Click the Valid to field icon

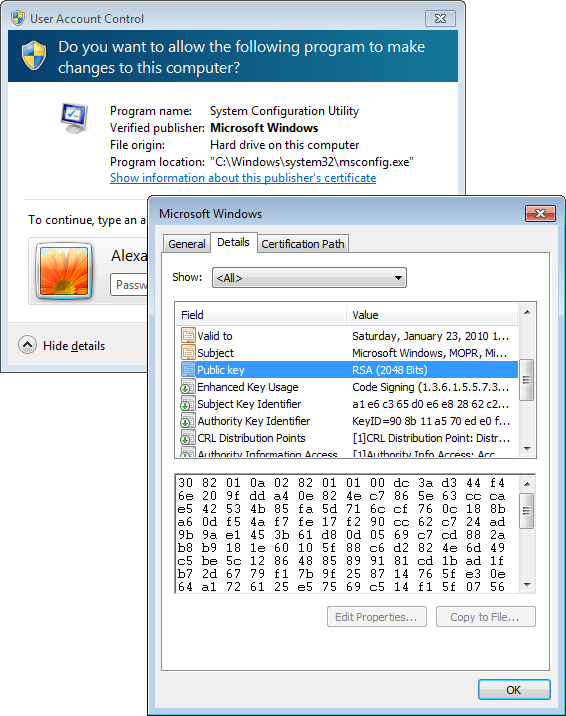[188, 336]
